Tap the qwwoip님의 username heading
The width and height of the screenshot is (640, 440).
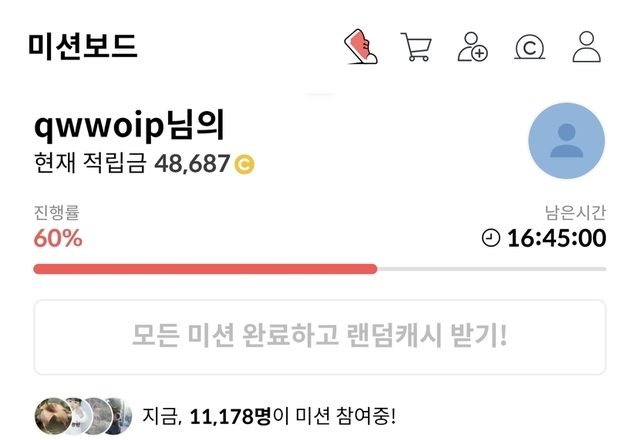(x=129, y=125)
